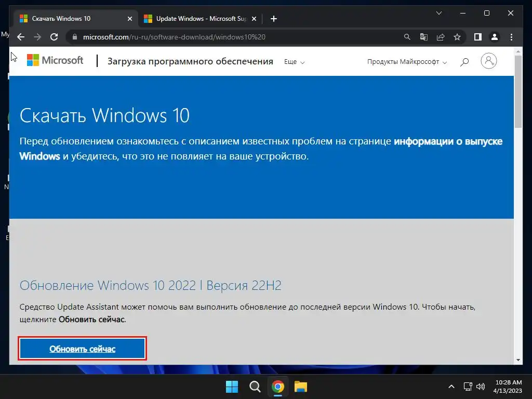
Task: Bookmark this page with the star icon
Action: (x=457, y=37)
